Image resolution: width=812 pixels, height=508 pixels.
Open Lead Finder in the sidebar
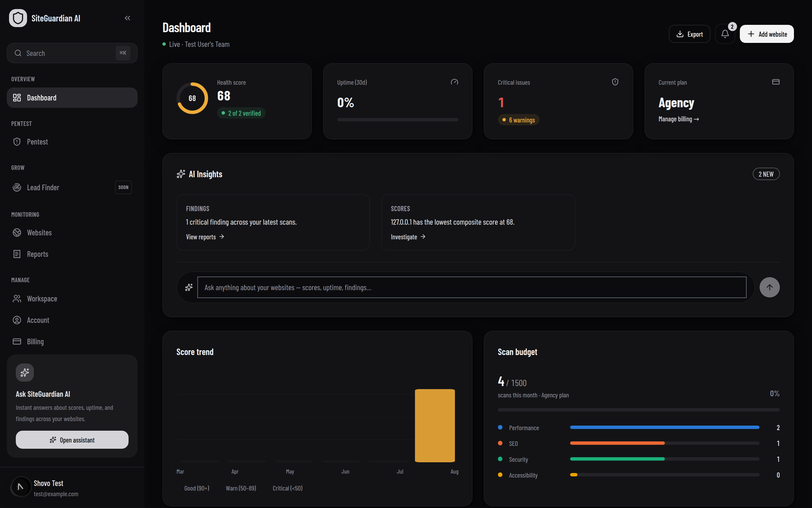(72, 187)
